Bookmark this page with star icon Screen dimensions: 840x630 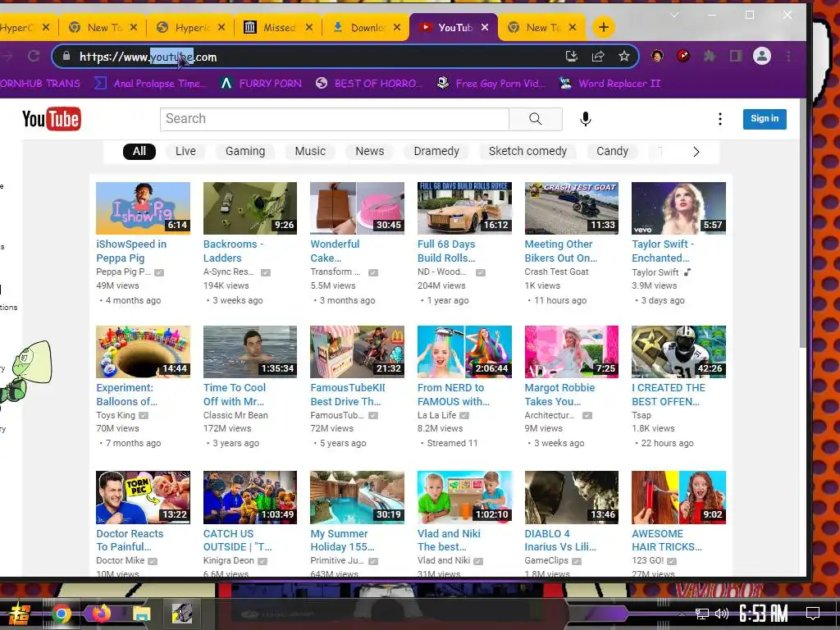coord(624,57)
